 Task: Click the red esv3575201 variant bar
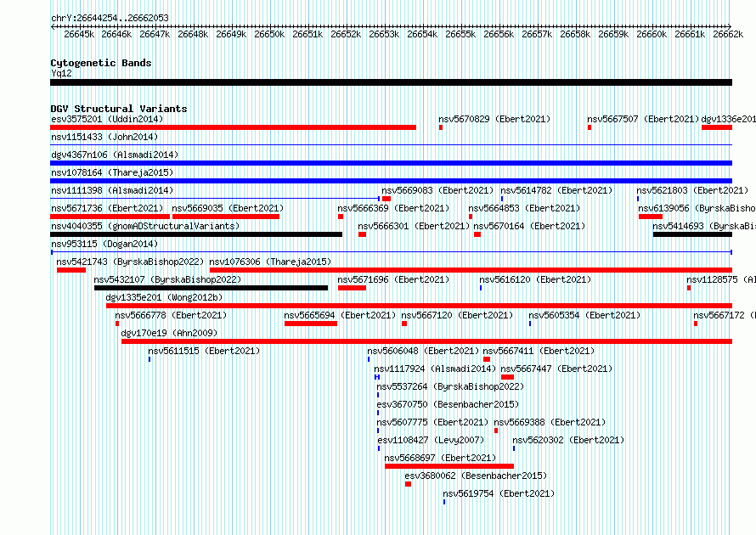point(233,127)
